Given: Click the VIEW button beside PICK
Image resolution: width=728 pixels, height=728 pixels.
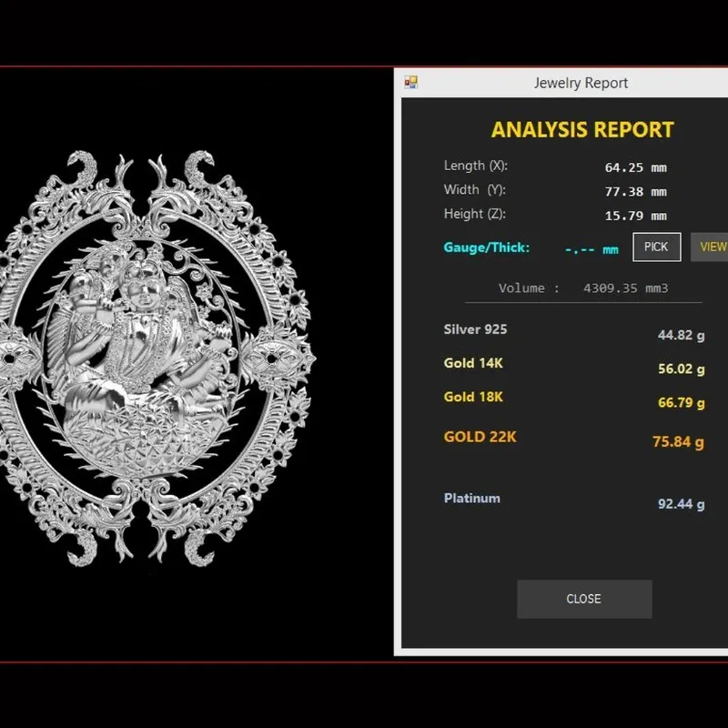Looking at the screenshot, I should (711, 247).
